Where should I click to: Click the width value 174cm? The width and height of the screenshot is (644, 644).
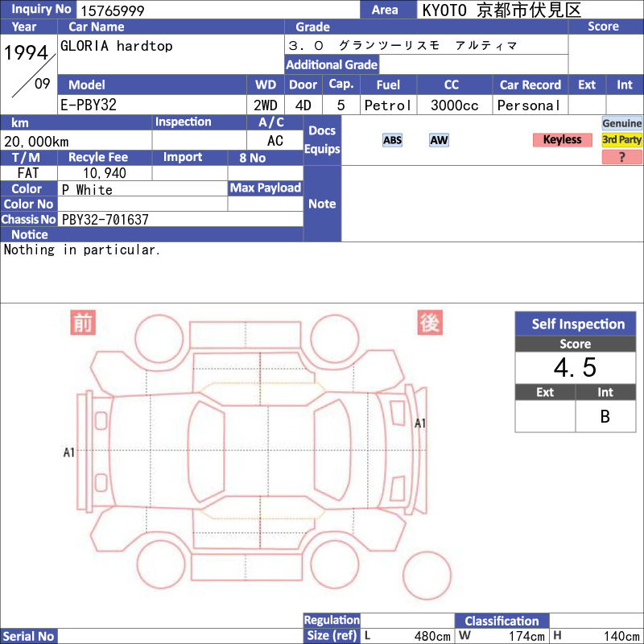[526, 636]
